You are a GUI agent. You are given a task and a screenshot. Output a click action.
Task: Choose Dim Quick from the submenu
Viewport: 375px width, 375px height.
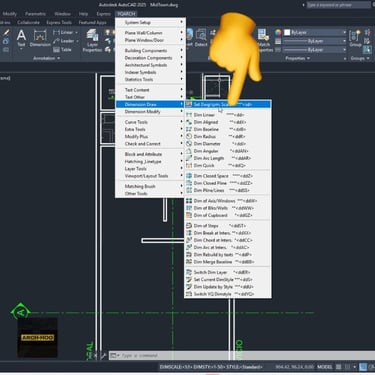coord(228,165)
